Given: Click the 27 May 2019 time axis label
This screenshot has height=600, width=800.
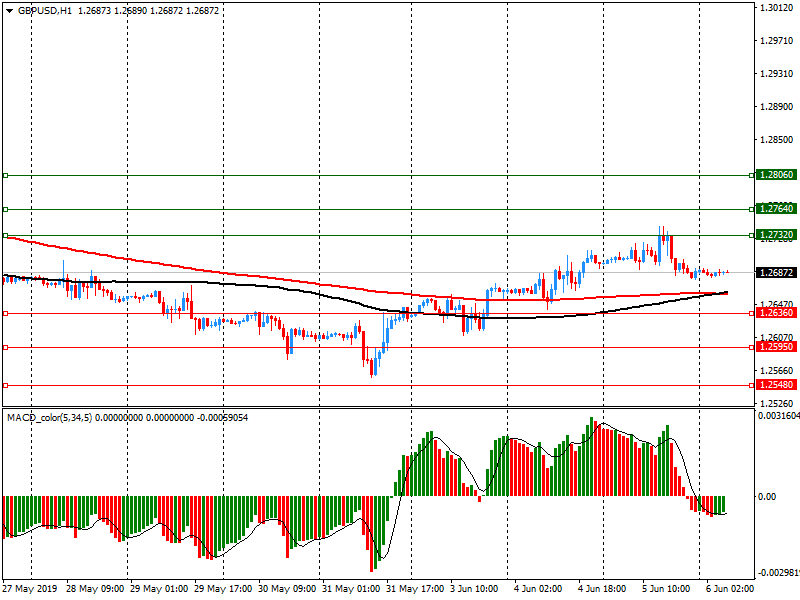Looking at the screenshot, I should coord(31,589).
